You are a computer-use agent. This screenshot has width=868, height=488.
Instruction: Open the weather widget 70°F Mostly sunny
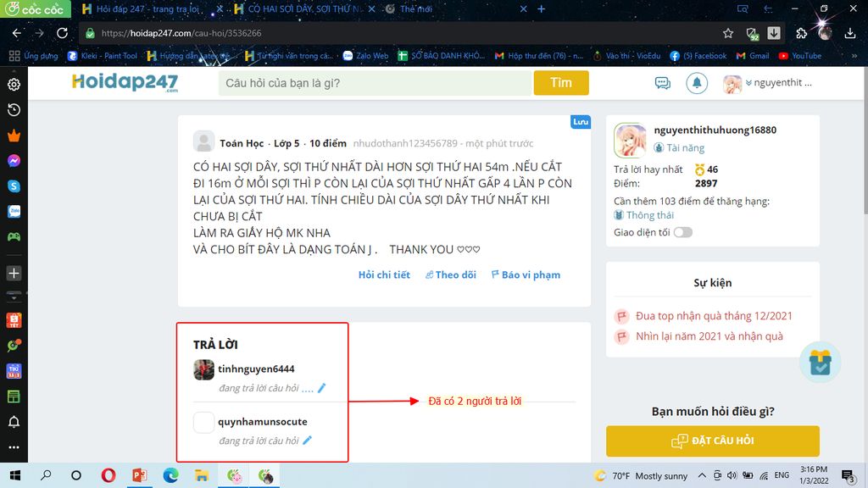pos(641,475)
